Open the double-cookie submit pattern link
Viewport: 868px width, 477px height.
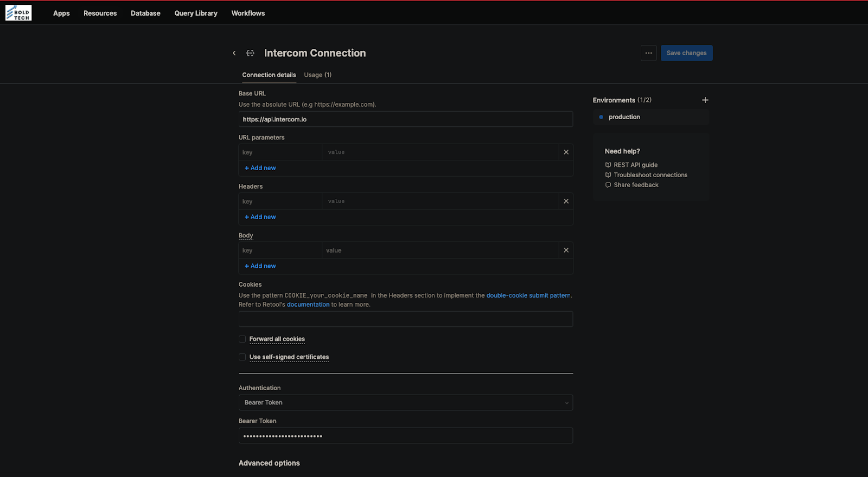coord(528,295)
